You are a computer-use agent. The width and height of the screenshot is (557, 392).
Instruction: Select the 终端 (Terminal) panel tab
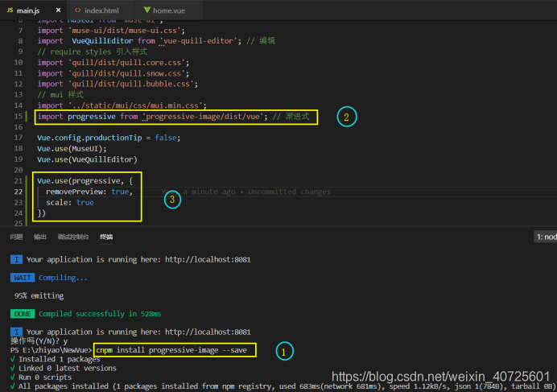click(106, 237)
